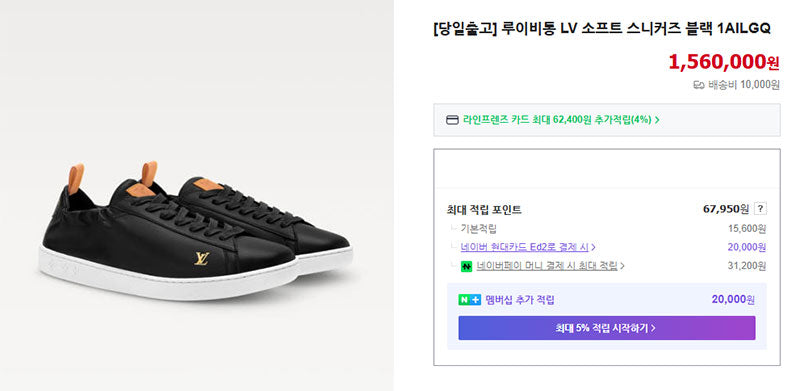Screen dimensions: 800x391
Task: Click the 최대 적립 포인트 heading
Action: coord(484,210)
